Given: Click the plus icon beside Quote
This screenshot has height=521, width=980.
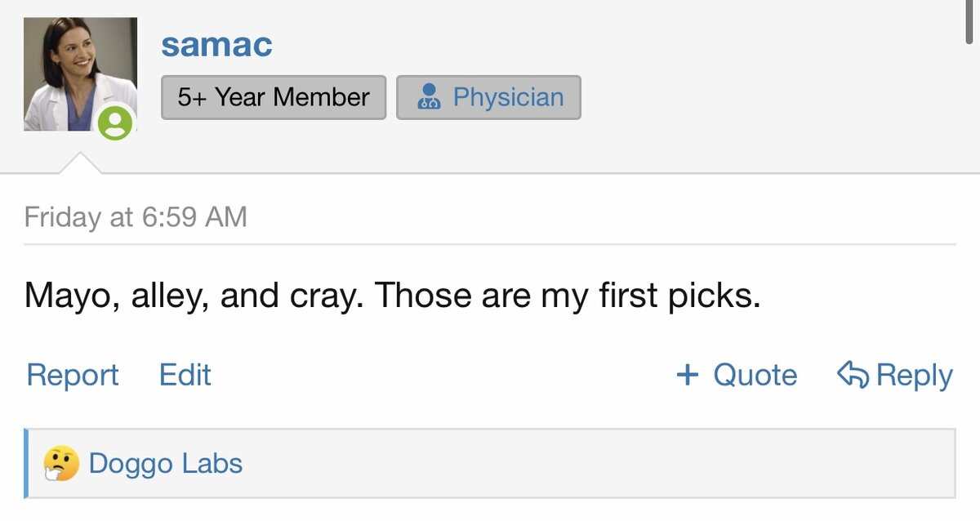Looking at the screenshot, I should pos(688,375).
